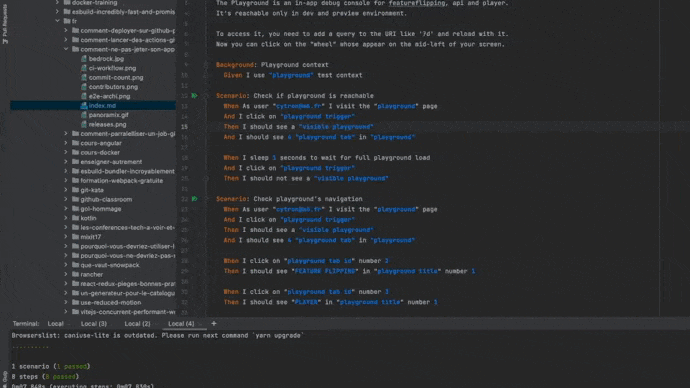Collapse the 'fr' folder

point(58,21)
